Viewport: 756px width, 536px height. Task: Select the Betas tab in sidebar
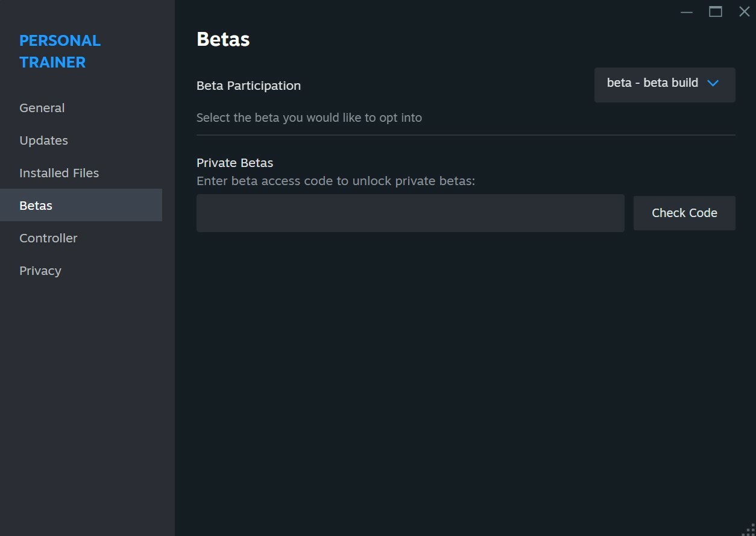coord(81,205)
